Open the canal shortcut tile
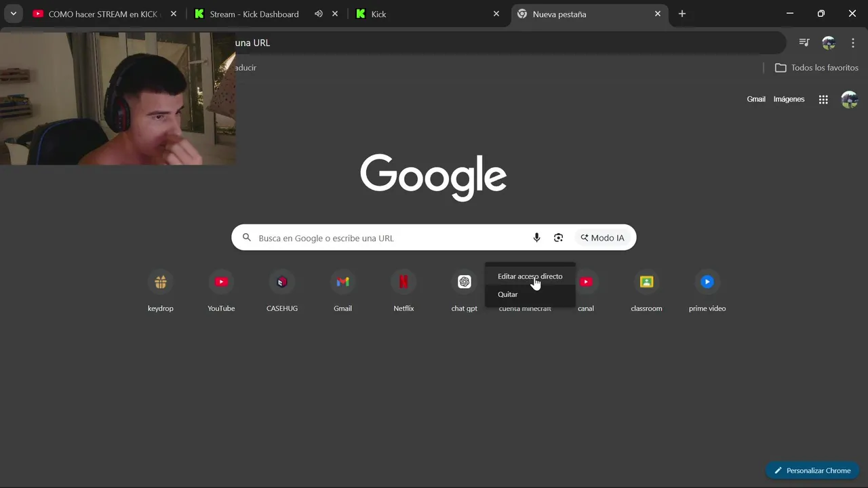868x488 pixels. 586,289
